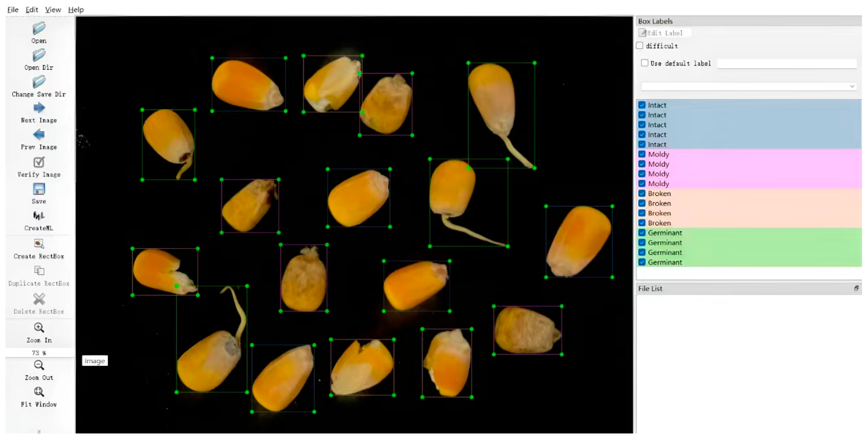Go to Next Image arrow
Image resolution: width=868 pixels, height=441 pixels.
(x=39, y=108)
